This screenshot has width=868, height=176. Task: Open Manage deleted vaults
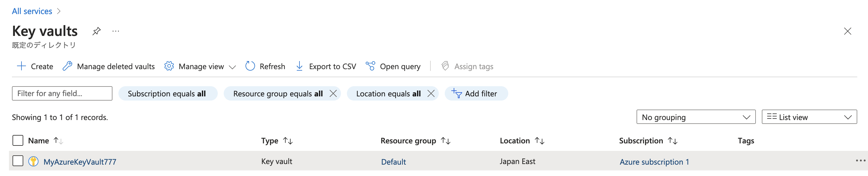tap(109, 66)
